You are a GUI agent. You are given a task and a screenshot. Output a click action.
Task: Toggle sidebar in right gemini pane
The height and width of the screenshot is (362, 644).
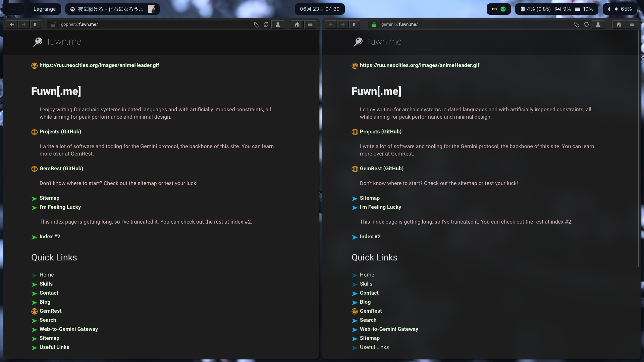coord(355,24)
